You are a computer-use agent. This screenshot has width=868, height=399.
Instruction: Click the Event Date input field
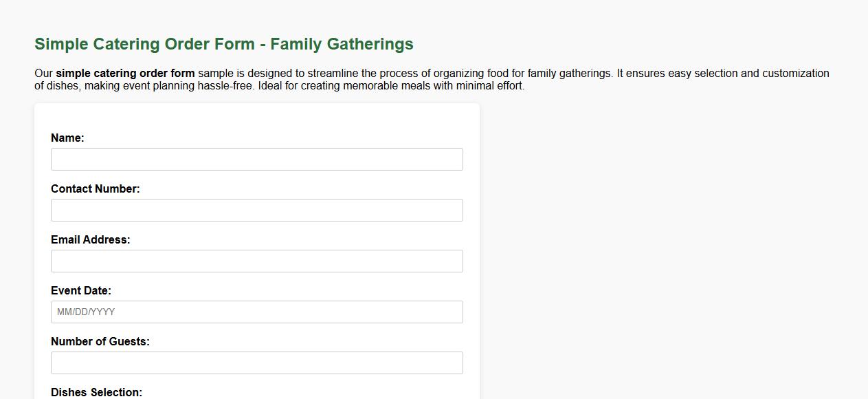[256, 312]
